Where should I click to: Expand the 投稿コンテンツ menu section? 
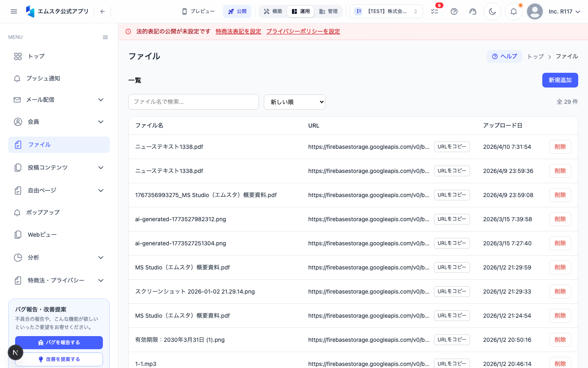[59, 168]
